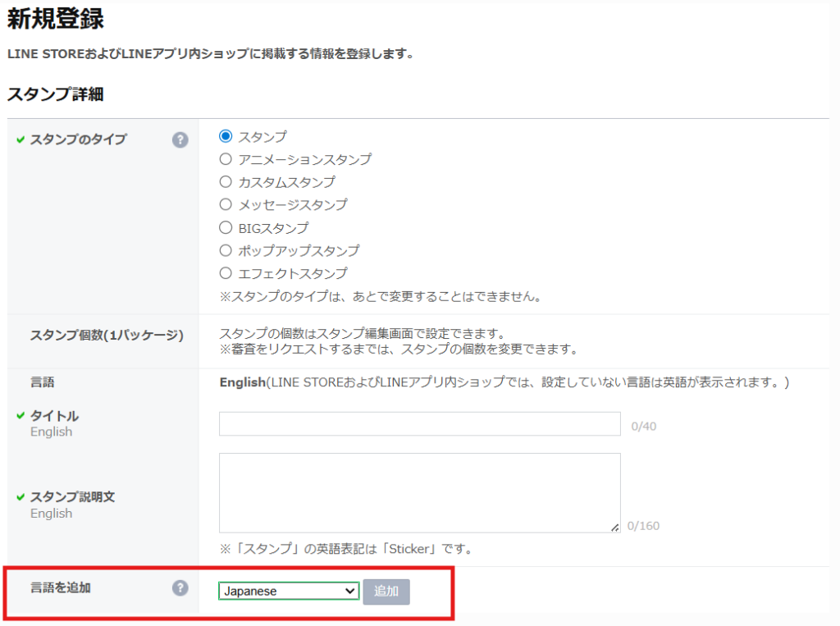The height and width of the screenshot is (626, 840).
Task: Select エフェクトスタンプ radio button
Action: (226, 273)
